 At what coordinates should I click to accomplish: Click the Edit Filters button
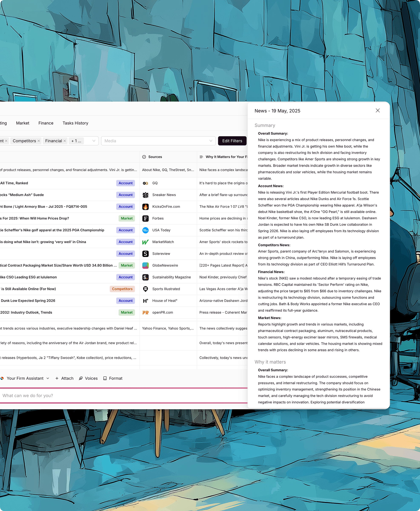coord(232,141)
